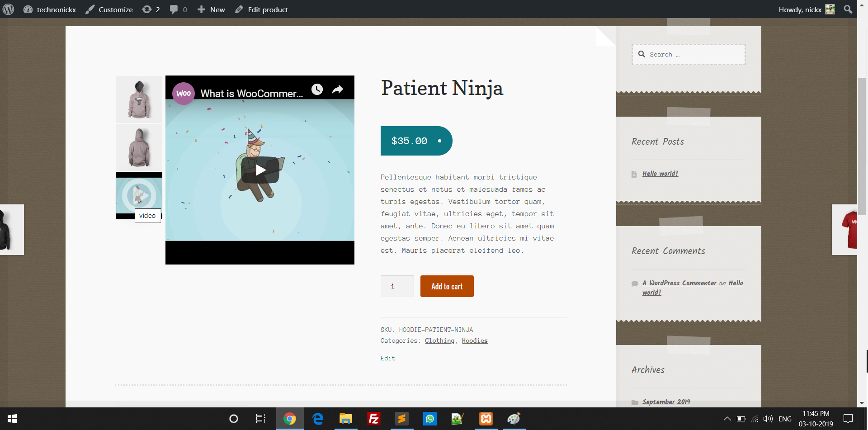Open the comments bubble in admin bar
The height and width of the screenshot is (430, 868).
(x=178, y=9)
